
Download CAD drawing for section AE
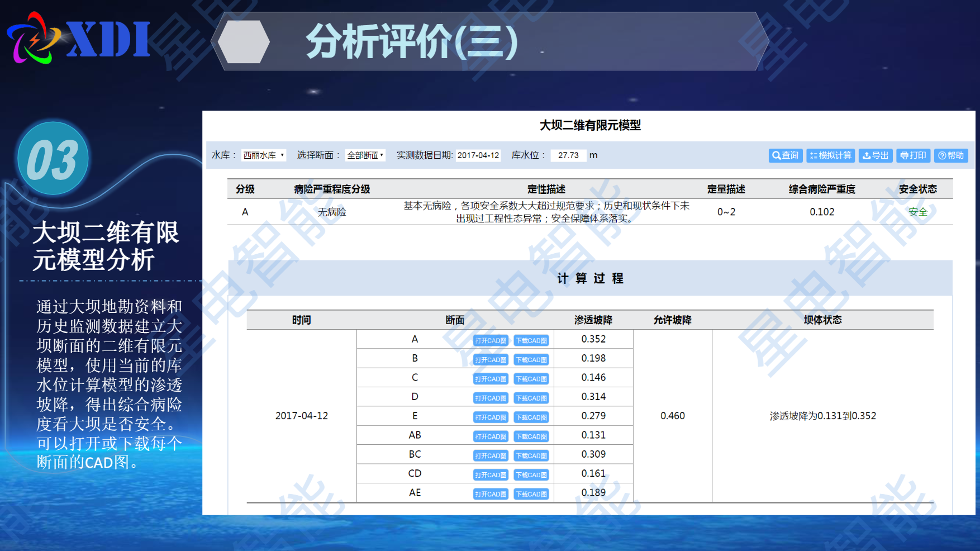(x=531, y=494)
